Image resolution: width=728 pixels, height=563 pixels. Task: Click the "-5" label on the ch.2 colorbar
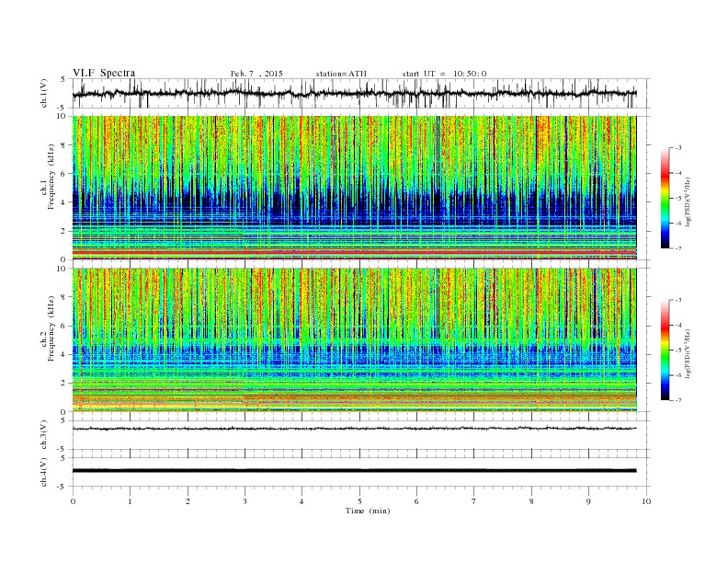point(677,350)
